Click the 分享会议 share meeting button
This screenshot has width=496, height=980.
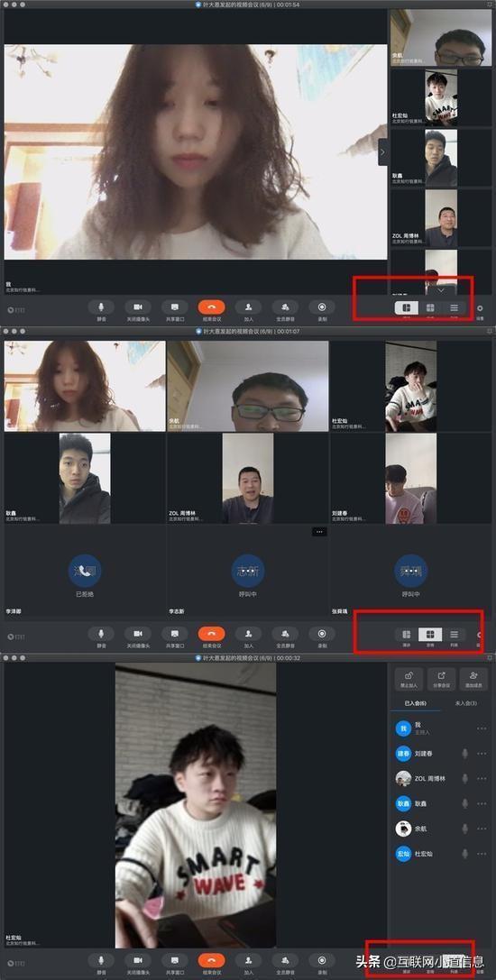[441, 679]
